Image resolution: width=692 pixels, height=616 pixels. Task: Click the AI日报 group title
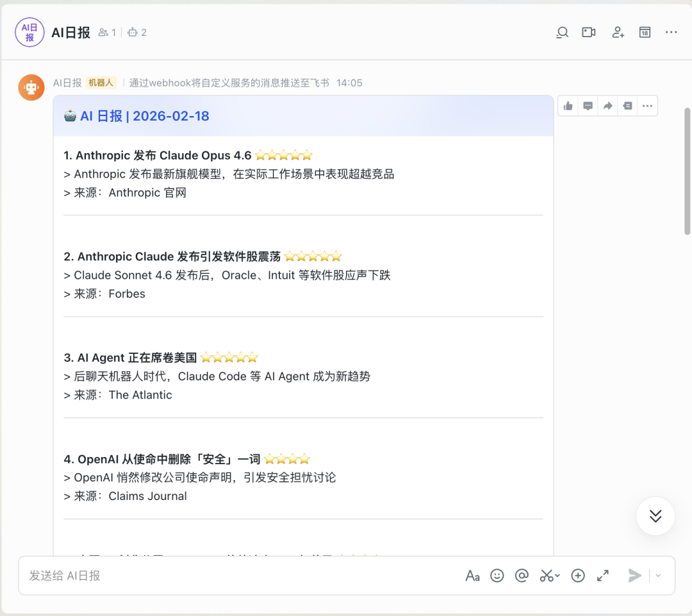tap(70, 32)
